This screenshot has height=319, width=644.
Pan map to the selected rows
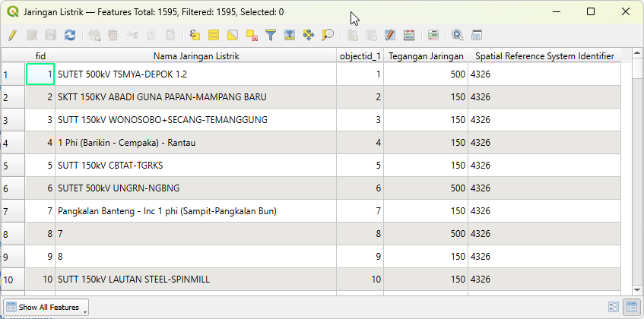[x=309, y=35]
